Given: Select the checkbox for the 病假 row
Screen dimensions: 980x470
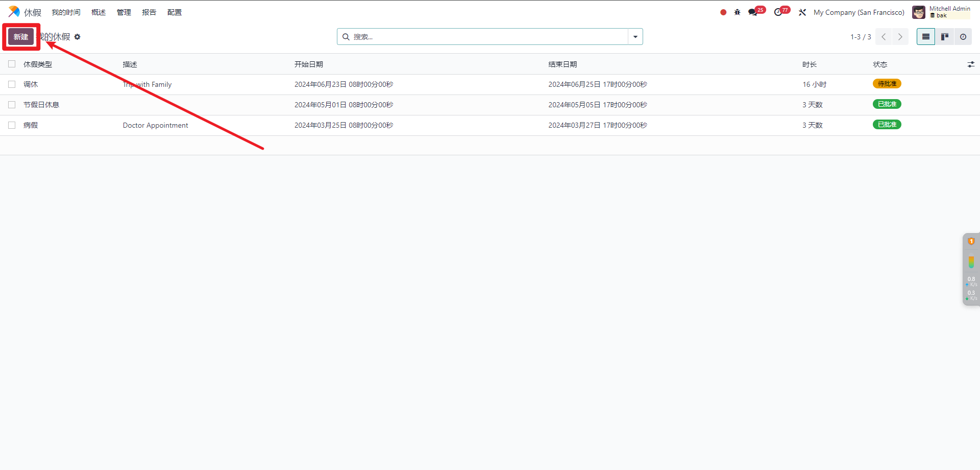Looking at the screenshot, I should [x=12, y=125].
